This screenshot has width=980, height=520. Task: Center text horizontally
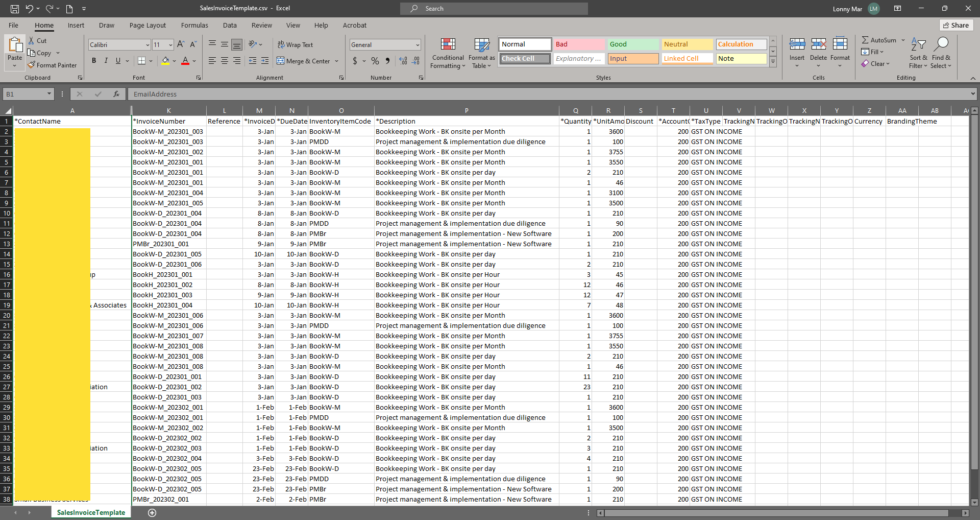pos(225,61)
